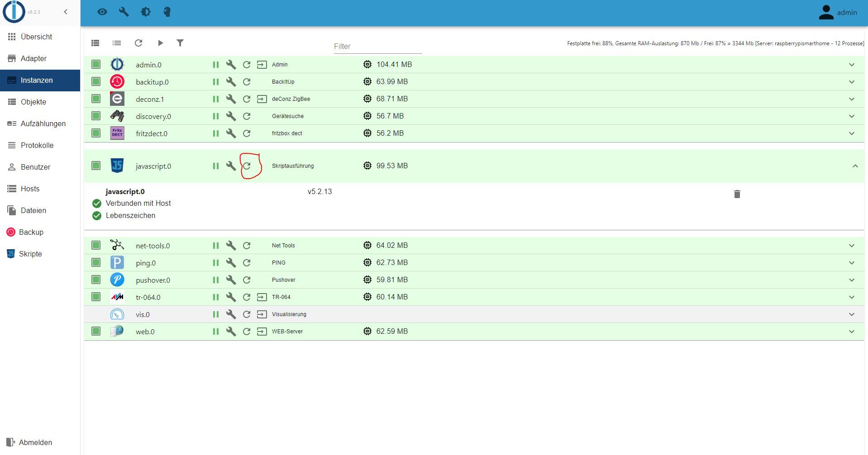868x455 pixels.
Task: Switch to table view of instances
Action: [95, 43]
